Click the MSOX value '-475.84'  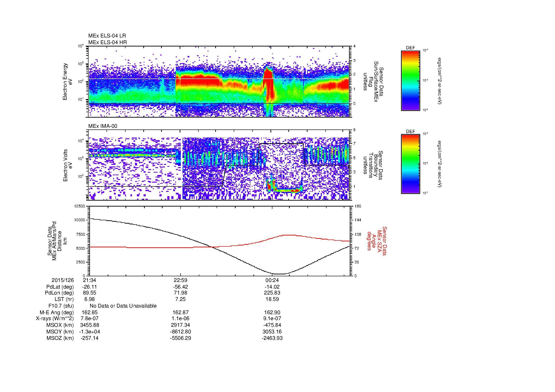272,325
